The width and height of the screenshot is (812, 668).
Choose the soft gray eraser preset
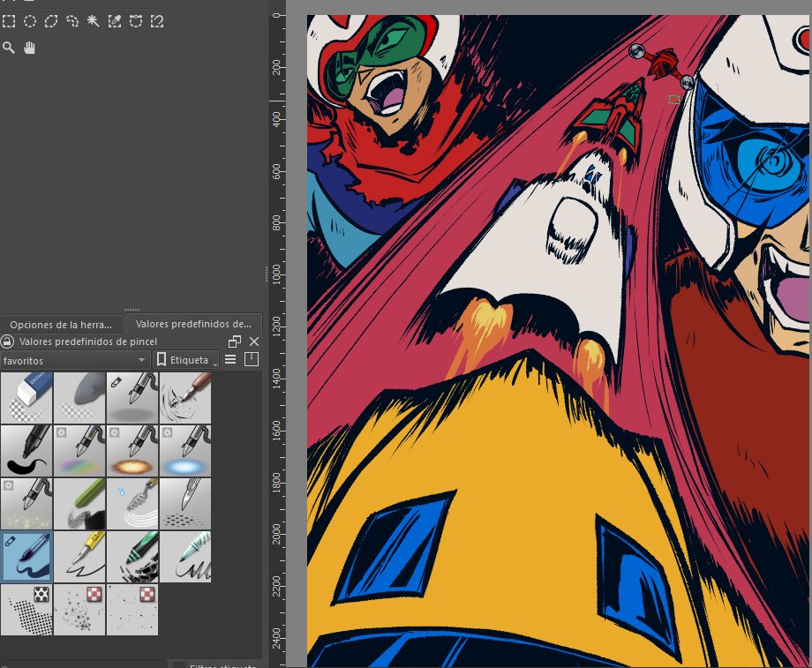pyautogui.click(x=79, y=398)
